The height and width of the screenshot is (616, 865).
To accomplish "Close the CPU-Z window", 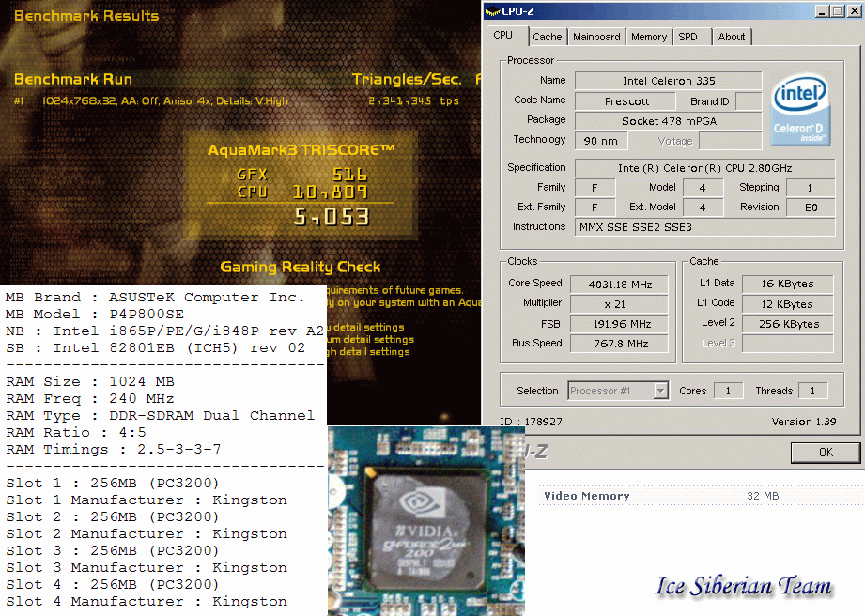I will coord(856,11).
